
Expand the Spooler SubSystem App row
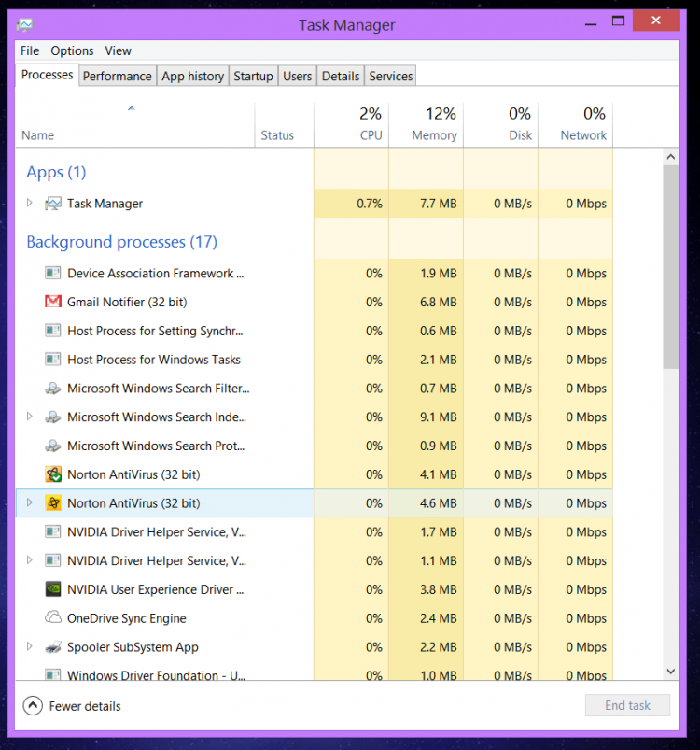pyautogui.click(x=29, y=646)
